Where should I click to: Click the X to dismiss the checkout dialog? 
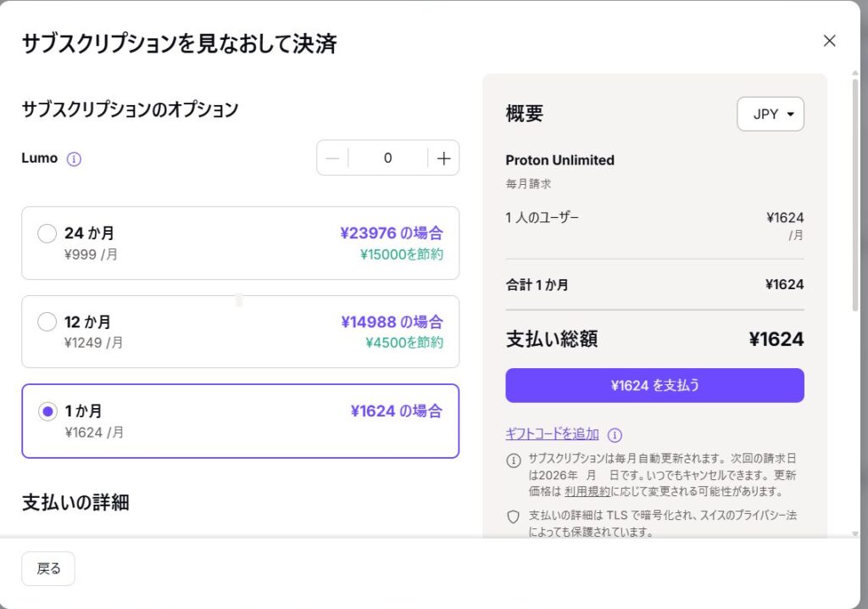pyautogui.click(x=828, y=41)
